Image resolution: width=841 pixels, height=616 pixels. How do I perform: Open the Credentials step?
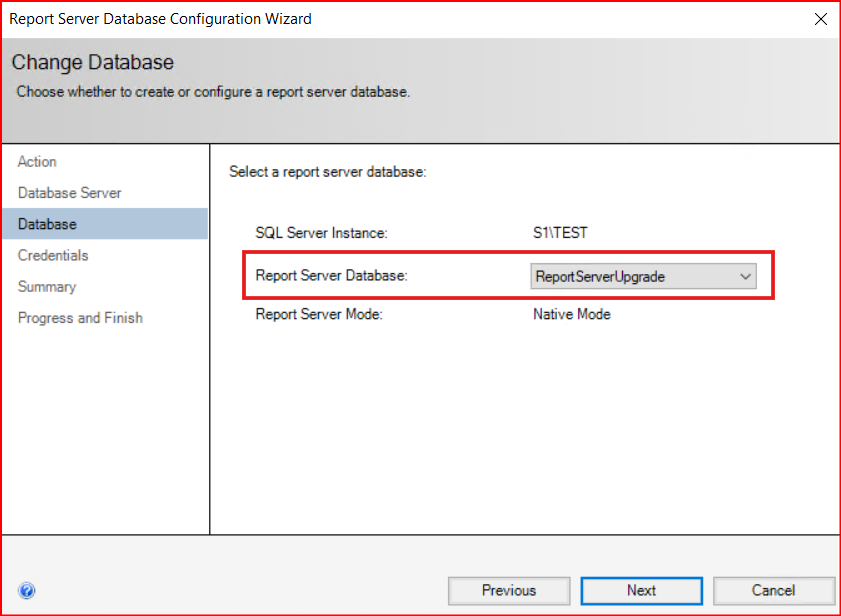[53, 255]
